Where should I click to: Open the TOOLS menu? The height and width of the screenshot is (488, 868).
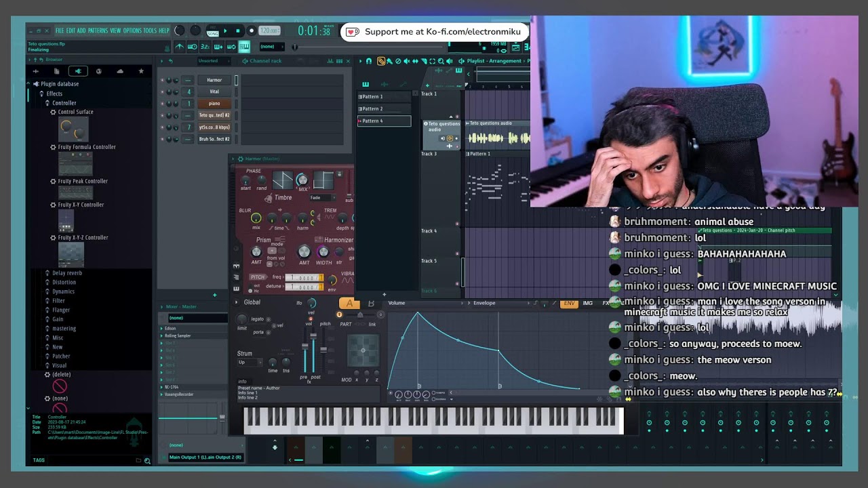click(150, 30)
